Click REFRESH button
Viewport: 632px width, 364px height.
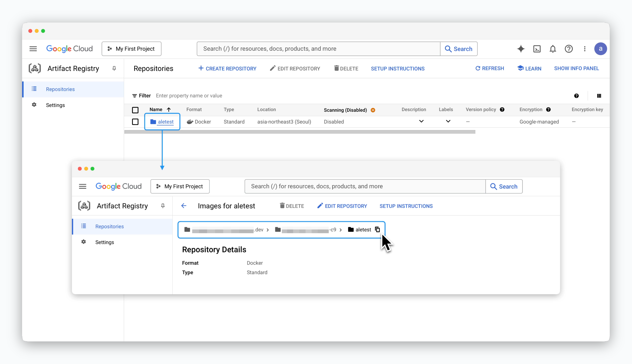[x=490, y=68]
